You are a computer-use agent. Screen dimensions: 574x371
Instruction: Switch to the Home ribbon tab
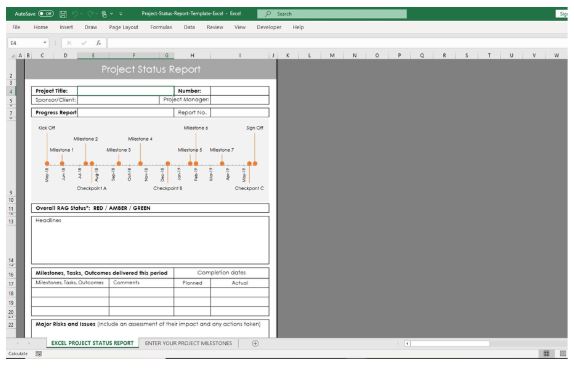click(41, 27)
